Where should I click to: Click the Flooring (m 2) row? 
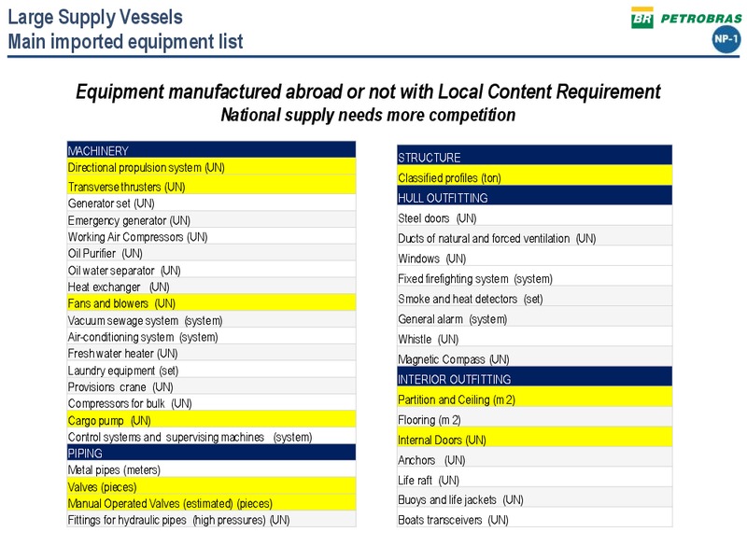534,417
